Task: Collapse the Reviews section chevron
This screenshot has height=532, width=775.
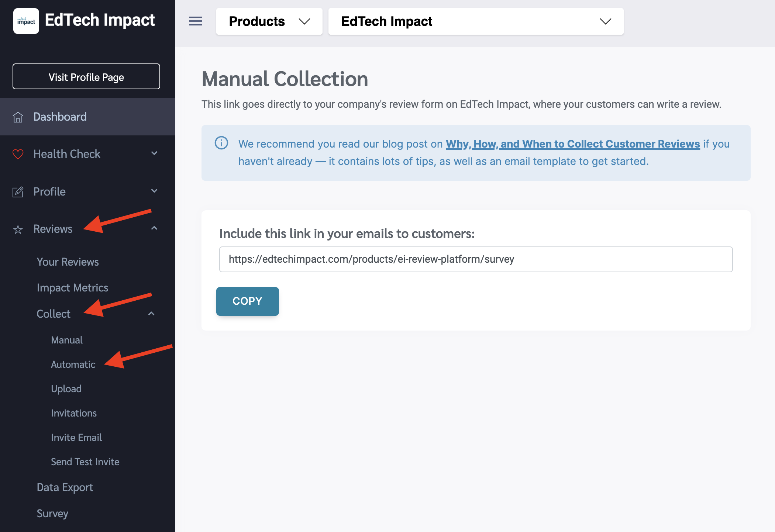Action: (x=154, y=228)
